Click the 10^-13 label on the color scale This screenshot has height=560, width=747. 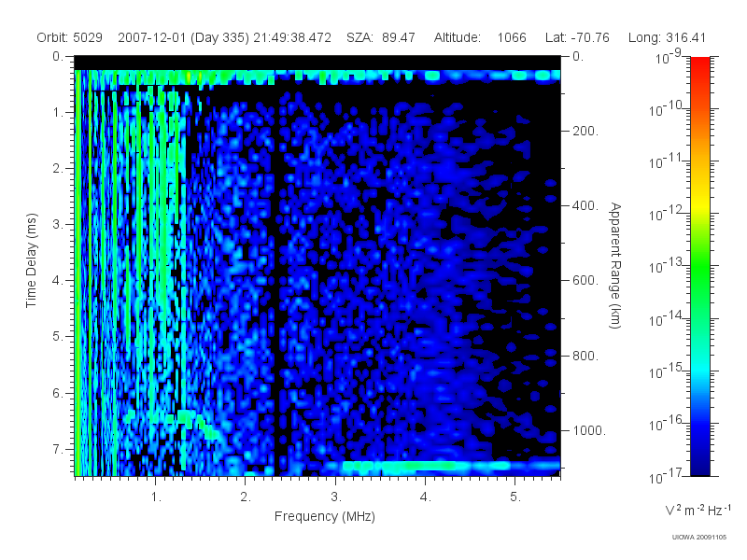[x=666, y=266]
